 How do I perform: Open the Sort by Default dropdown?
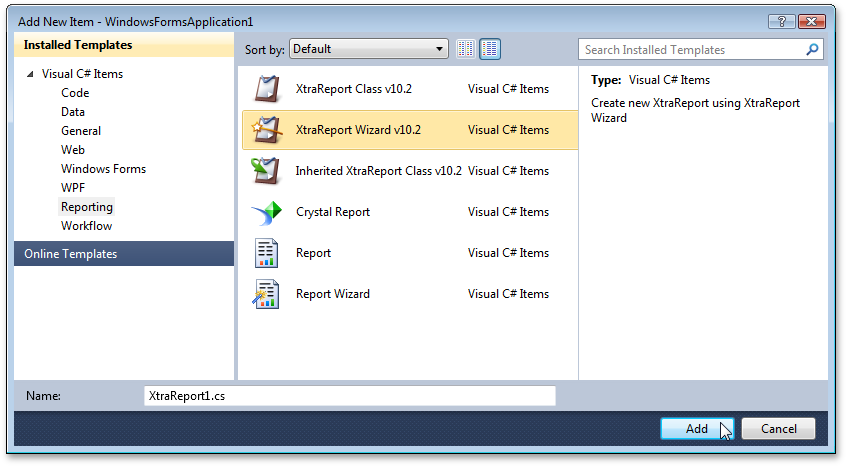(x=369, y=49)
